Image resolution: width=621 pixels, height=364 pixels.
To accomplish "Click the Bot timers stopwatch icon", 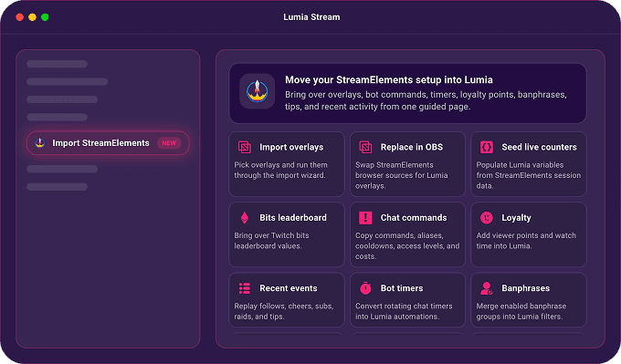I will [365, 288].
